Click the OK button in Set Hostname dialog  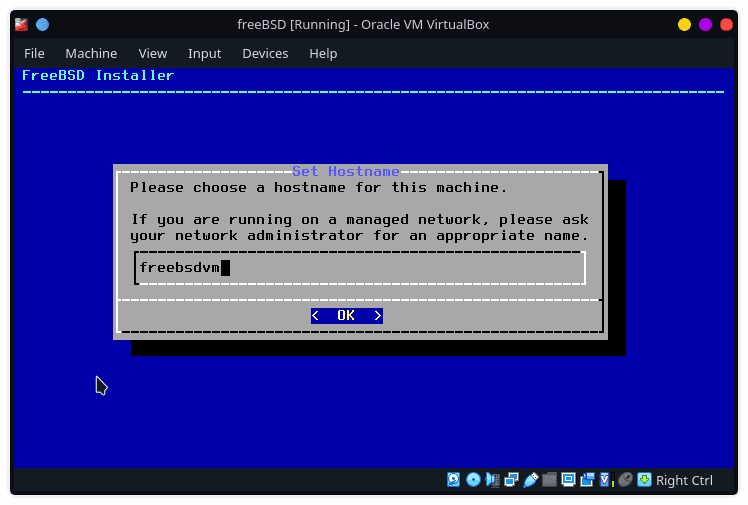(347, 316)
